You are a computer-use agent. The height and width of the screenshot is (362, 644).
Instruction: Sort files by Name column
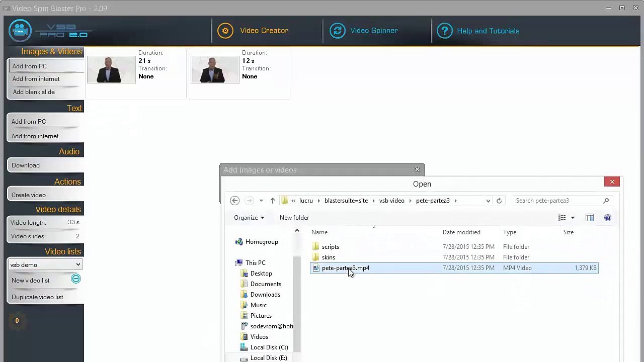(x=319, y=232)
